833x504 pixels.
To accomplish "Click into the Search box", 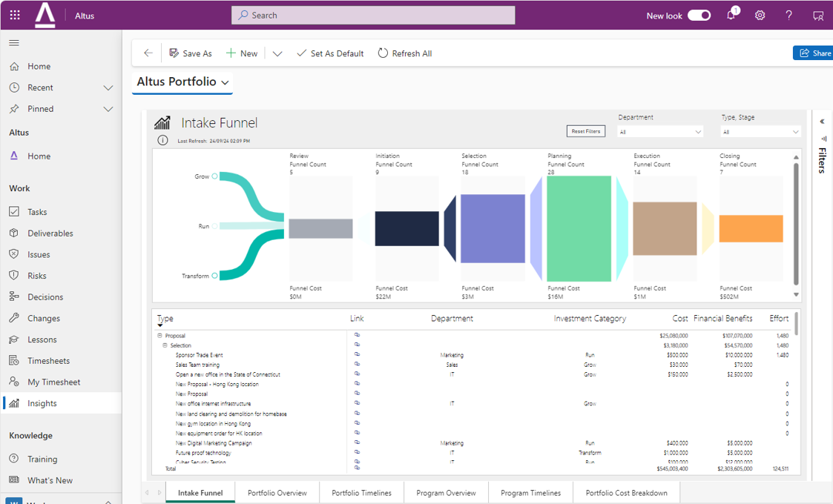I will pyautogui.click(x=373, y=16).
